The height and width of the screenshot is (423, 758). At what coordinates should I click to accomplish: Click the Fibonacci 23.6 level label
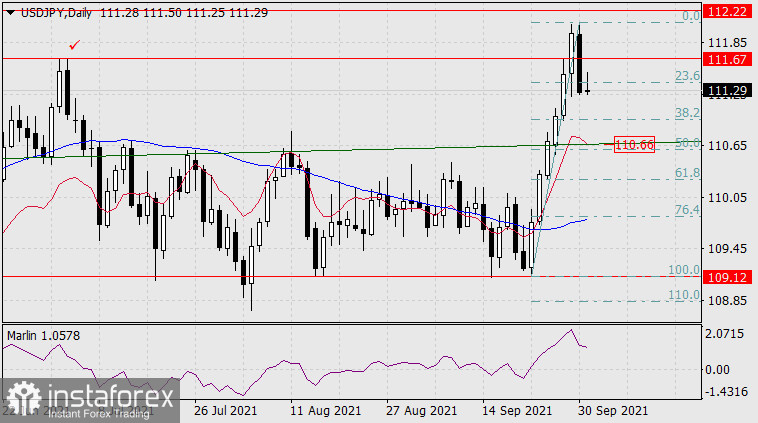click(686, 76)
